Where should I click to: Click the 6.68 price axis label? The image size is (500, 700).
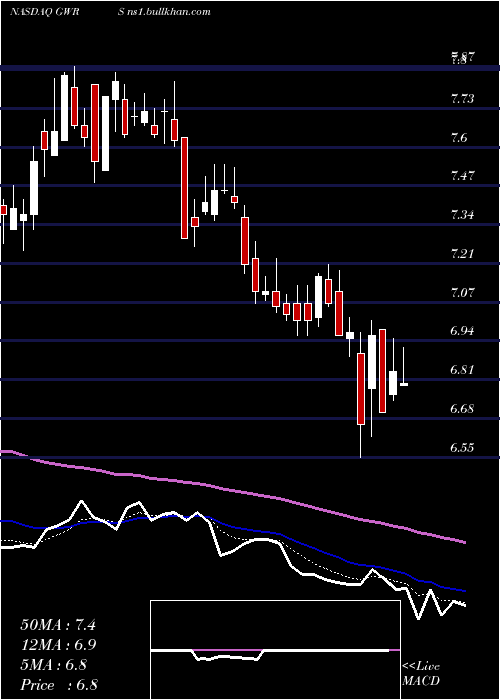coord(463,409)
